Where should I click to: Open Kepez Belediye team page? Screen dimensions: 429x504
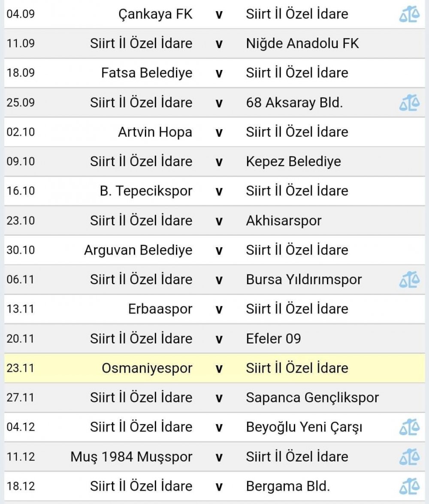(x=293, y=161)
